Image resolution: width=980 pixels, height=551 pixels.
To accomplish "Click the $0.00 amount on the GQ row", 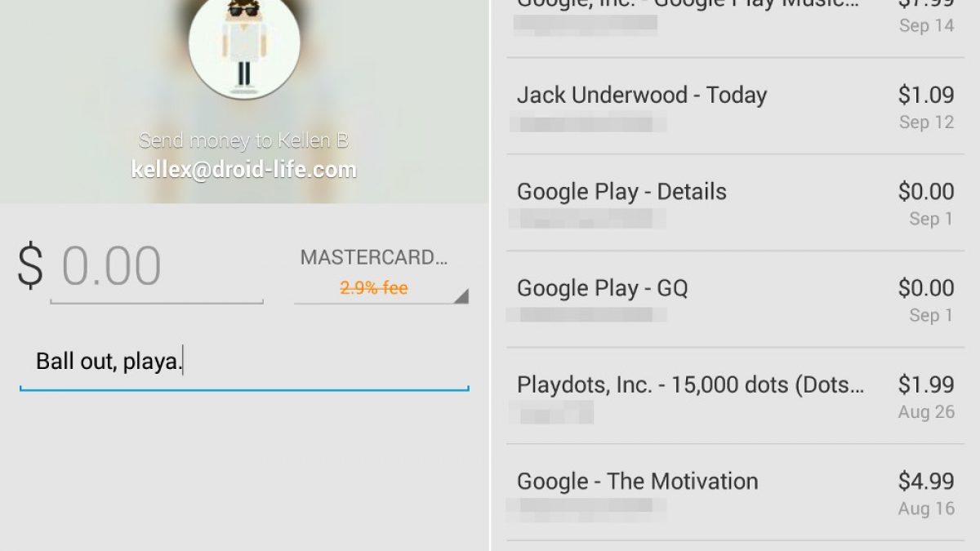I will [926, 288].
